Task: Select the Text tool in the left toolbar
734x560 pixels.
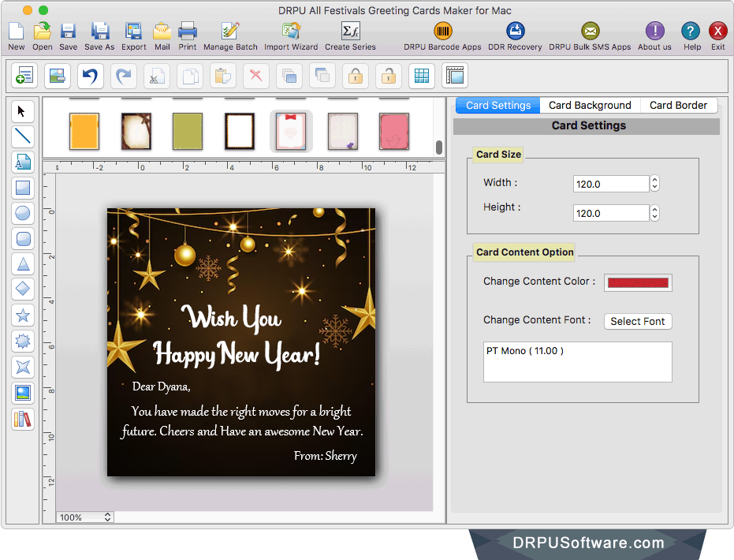Action: pos(22,162)
